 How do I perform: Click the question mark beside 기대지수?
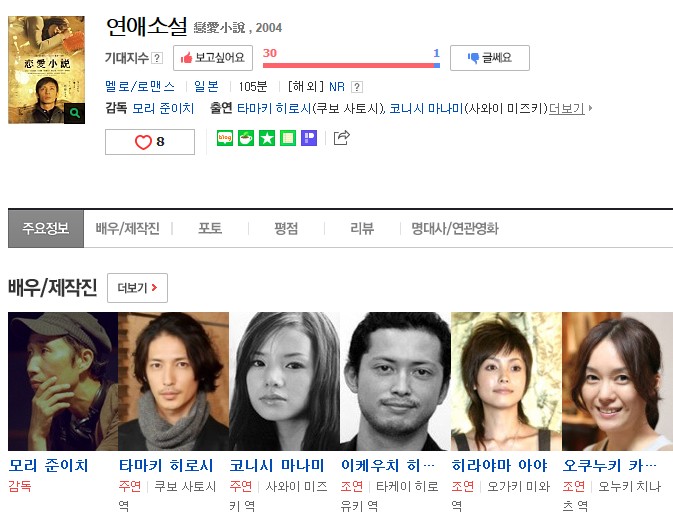[158, 58]
